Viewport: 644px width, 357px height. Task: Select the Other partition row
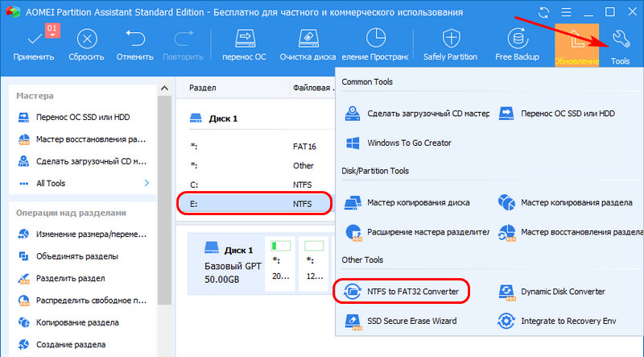(256, 165)
